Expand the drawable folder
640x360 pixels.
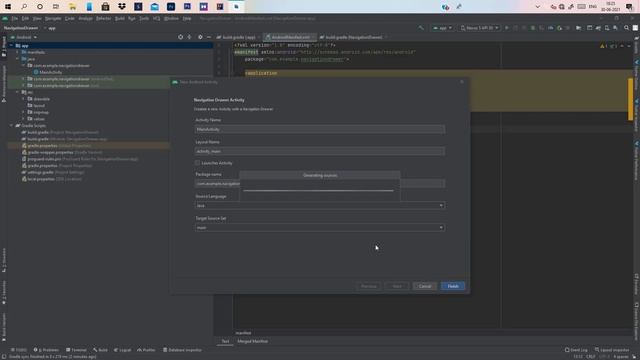coord(24,99)
